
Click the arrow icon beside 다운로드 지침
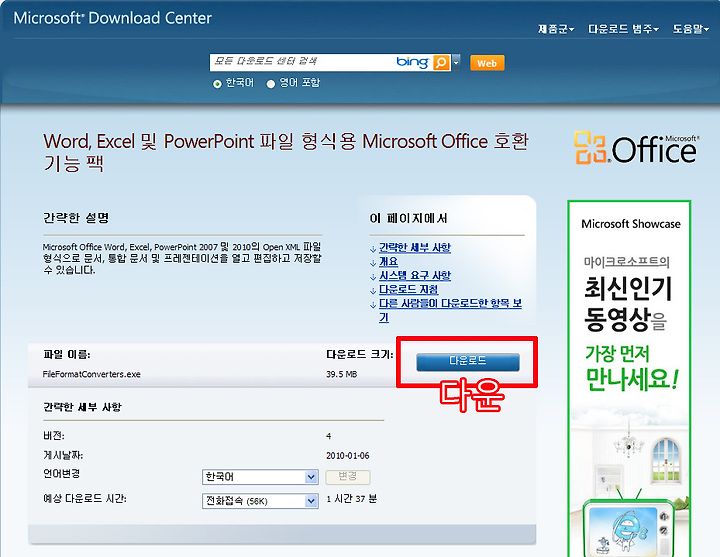point(373,291)
